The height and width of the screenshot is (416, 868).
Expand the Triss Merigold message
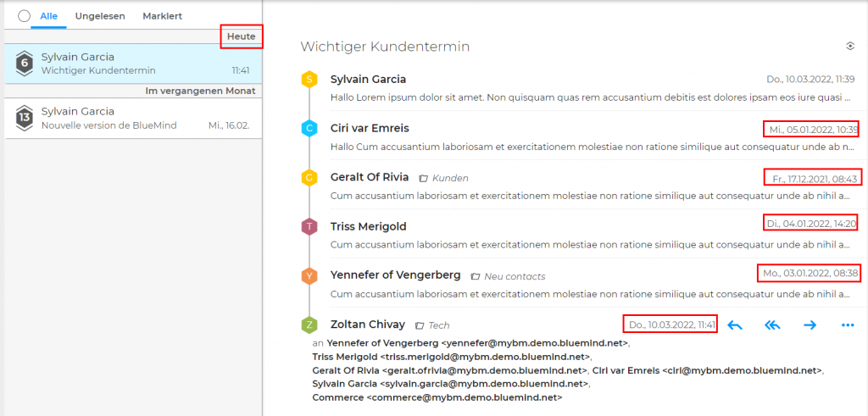509,235
